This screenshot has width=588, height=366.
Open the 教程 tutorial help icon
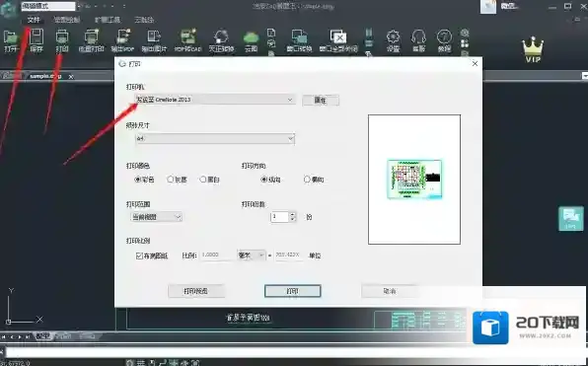444,40
